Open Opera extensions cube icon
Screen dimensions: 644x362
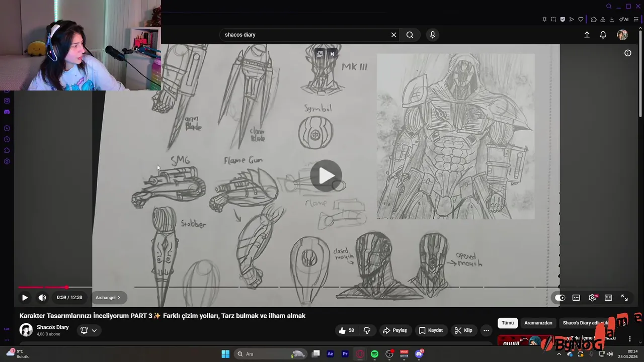coord(594,20)
